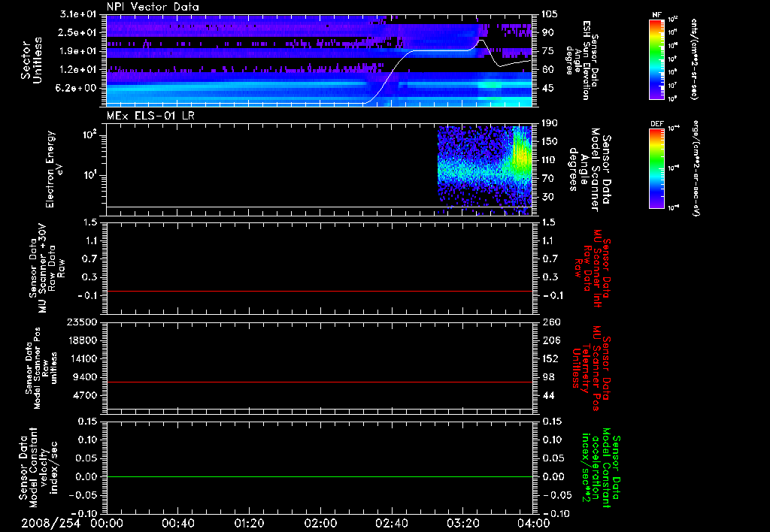Click the "9400" scanner position tick label
The height and width of the screenshot is (532, 770).
(84, 377)
